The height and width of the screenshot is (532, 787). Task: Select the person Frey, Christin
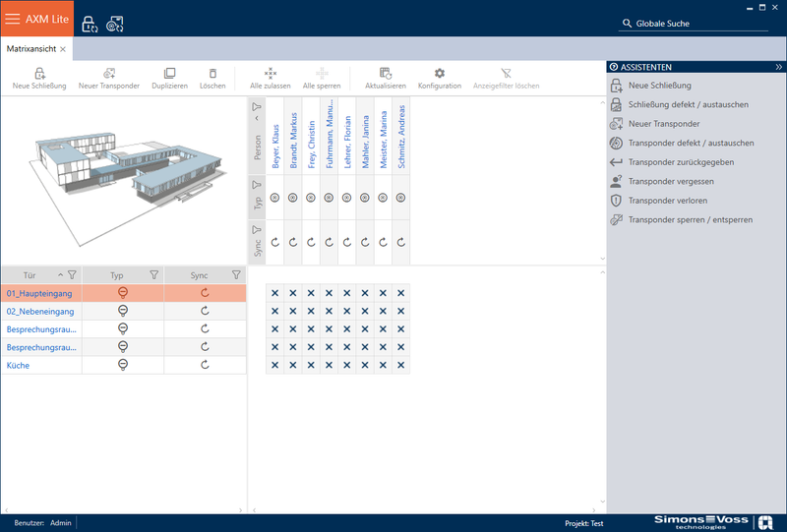click(311, 144)
